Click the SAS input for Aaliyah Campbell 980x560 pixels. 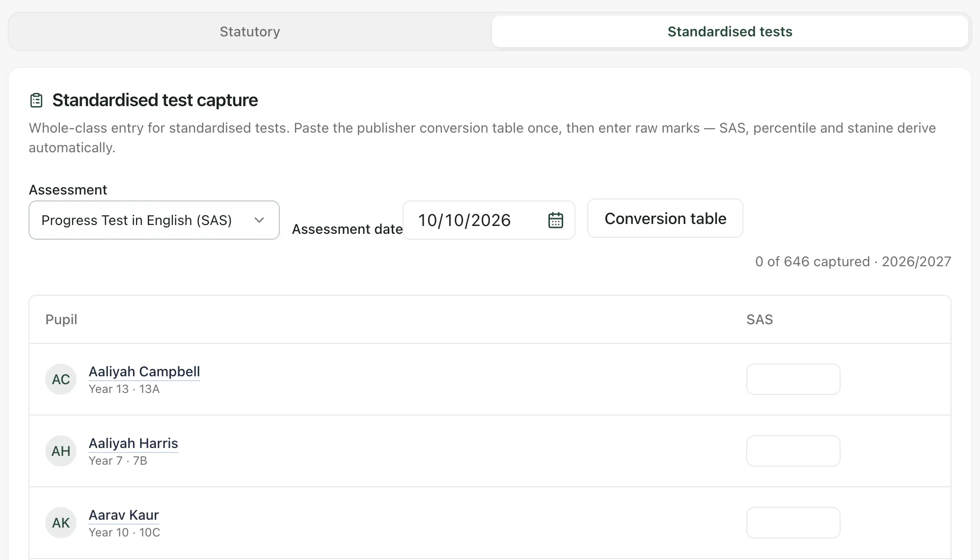(x=793, y=379)
